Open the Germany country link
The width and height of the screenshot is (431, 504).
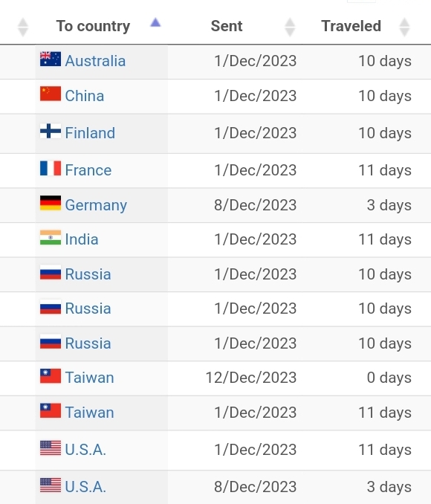coord(96,205)
